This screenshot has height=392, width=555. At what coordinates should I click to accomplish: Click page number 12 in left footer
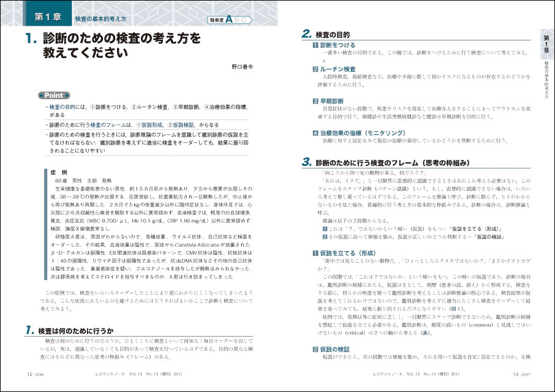point(29,372)
